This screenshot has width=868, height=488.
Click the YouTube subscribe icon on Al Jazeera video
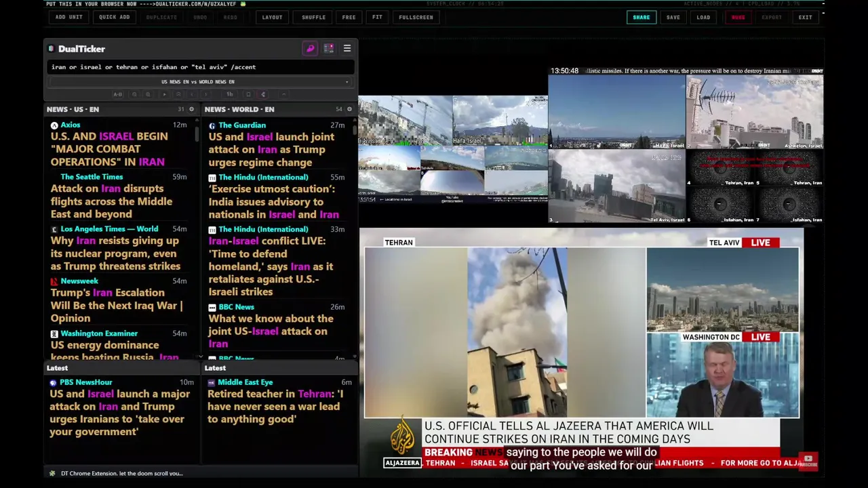[808, 460]
